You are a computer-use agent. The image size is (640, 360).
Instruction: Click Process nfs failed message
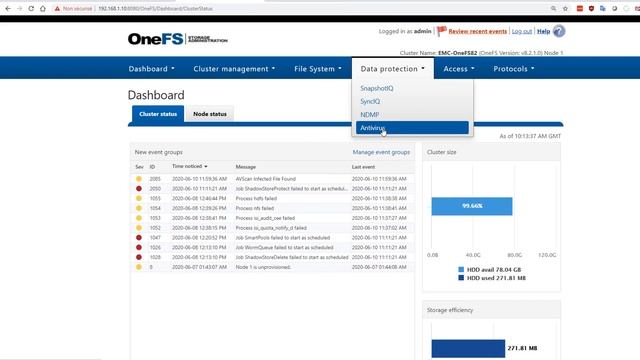pyautogui.click(x=255, y=208)
